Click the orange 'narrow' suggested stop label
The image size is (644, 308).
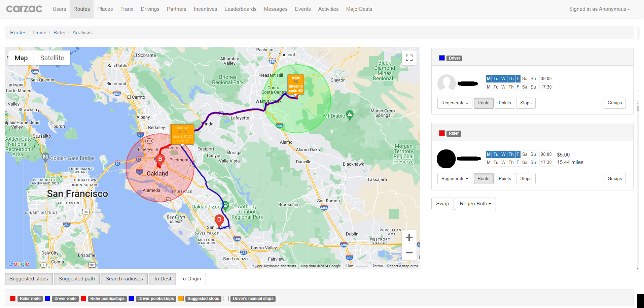point(182,134)
